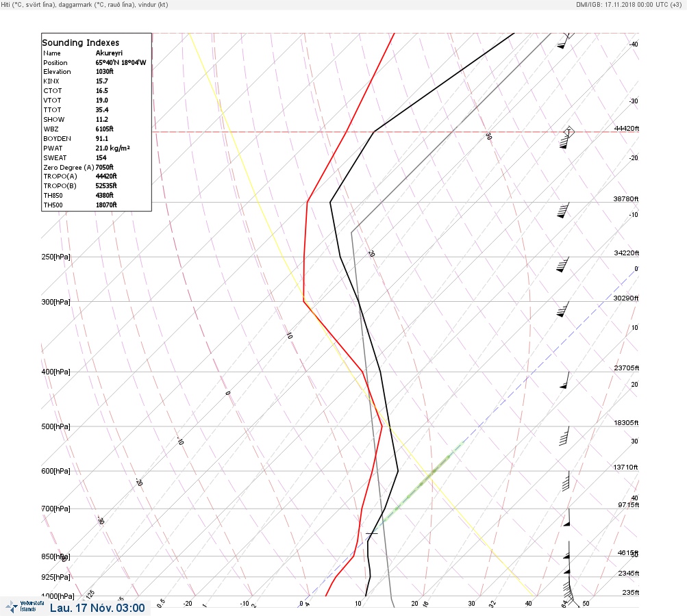
Task: Click the PWAT value 21.0 kg/m²
Action: tap(112, 148)
